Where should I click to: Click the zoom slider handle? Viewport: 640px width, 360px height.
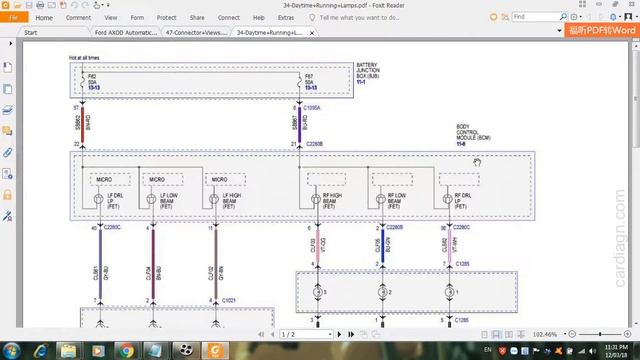tap(600, 334)
